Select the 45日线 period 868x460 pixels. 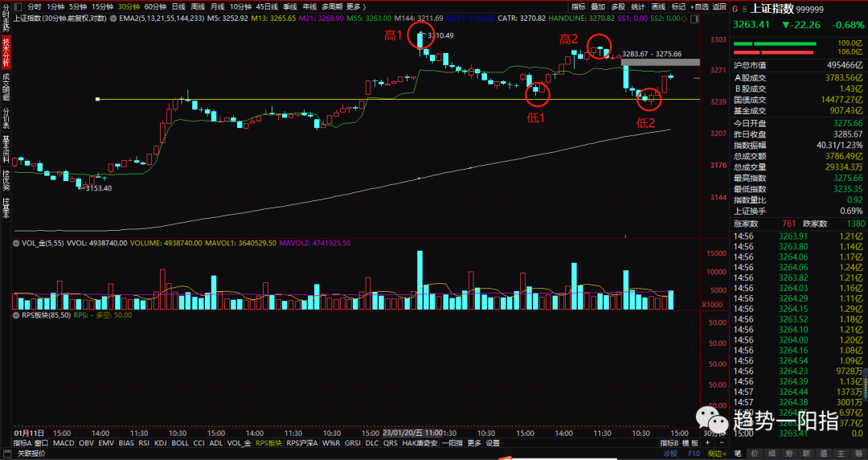pyautogui.click(x=268, y=6)
